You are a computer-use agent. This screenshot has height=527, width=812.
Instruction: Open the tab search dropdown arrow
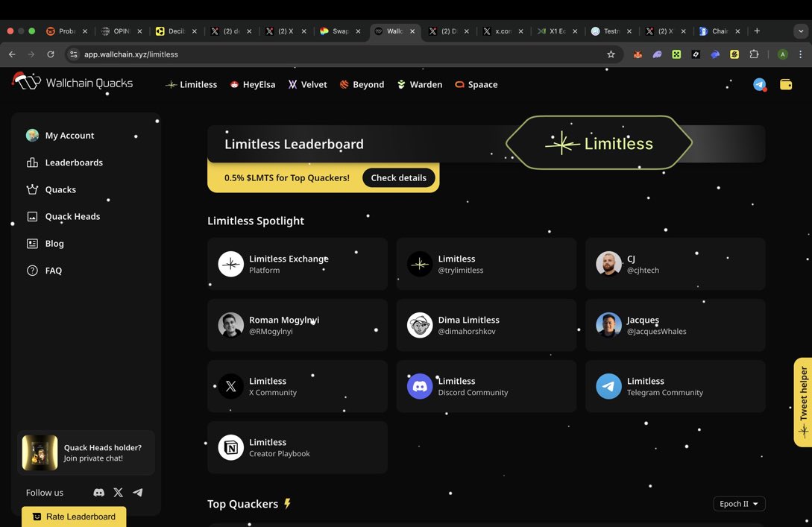[x=801, y=31]
